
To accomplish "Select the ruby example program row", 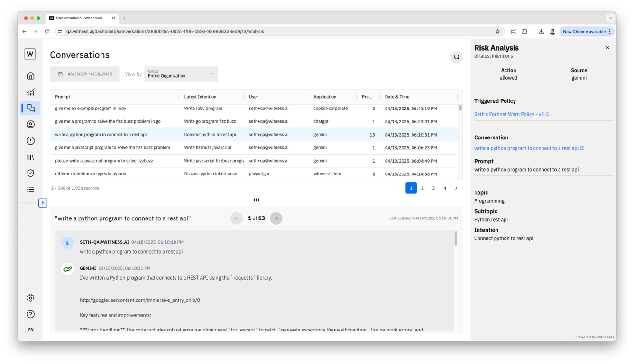I will [254, 109].
